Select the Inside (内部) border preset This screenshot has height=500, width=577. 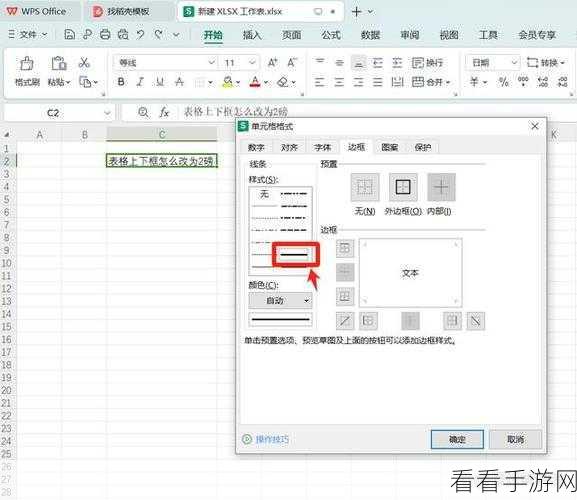(441, 188)
